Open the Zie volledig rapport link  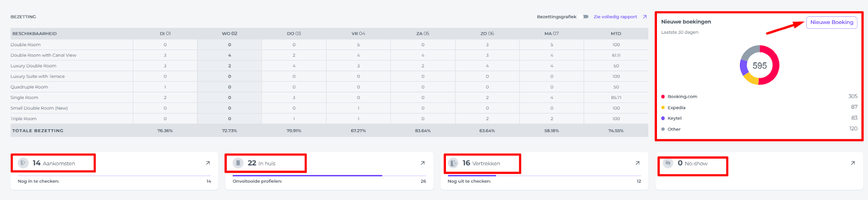click(615, 17)
